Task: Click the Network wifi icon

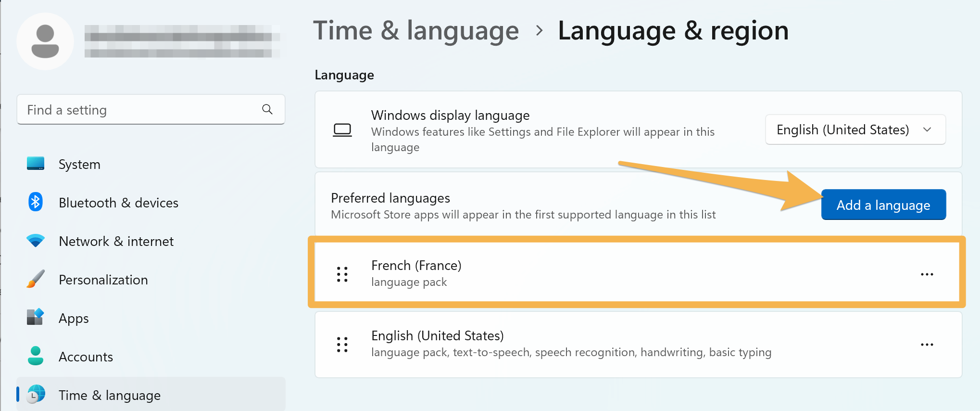Action: [36, 241]
